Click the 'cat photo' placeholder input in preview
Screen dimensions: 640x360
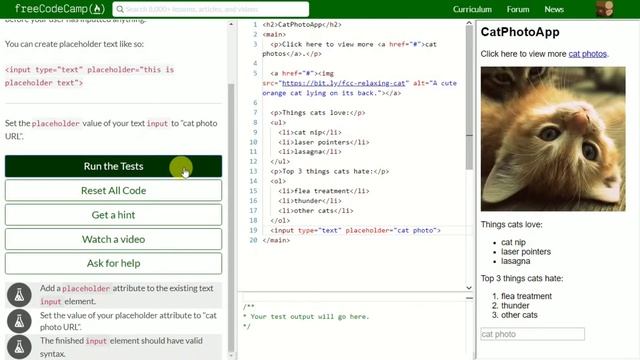(x=532, y=334)
